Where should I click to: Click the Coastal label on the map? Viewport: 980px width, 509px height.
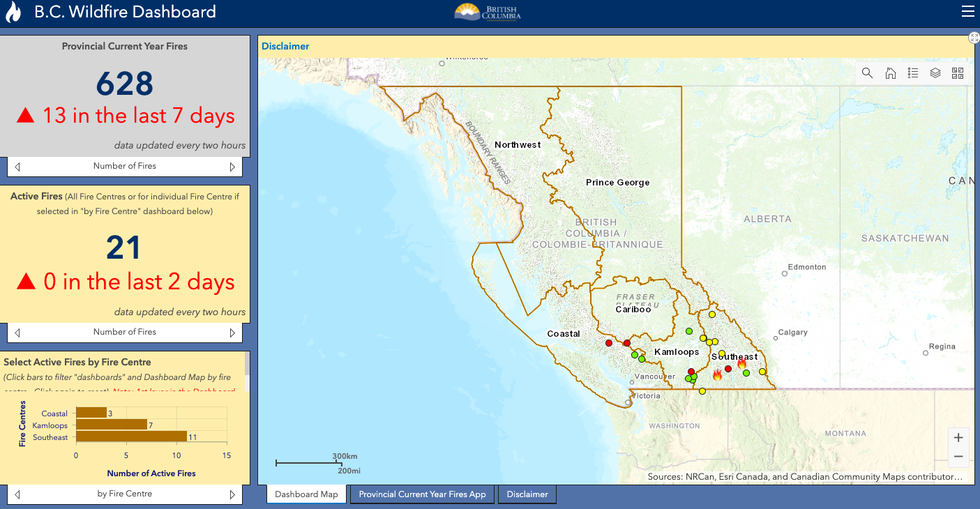[x=564, y=334]
